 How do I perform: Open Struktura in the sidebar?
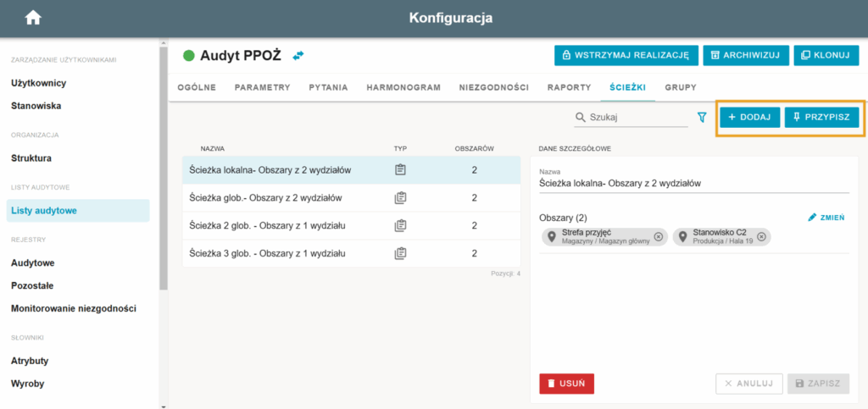(31, 158)
